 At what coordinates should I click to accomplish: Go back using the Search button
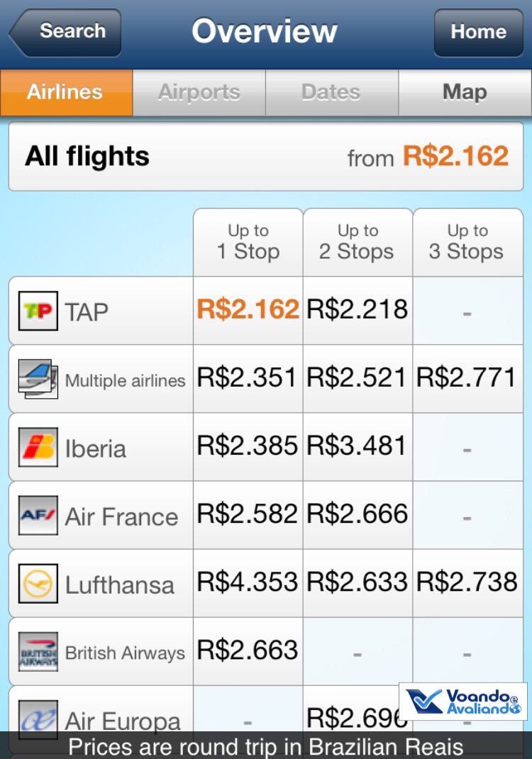tap(67, 32)
